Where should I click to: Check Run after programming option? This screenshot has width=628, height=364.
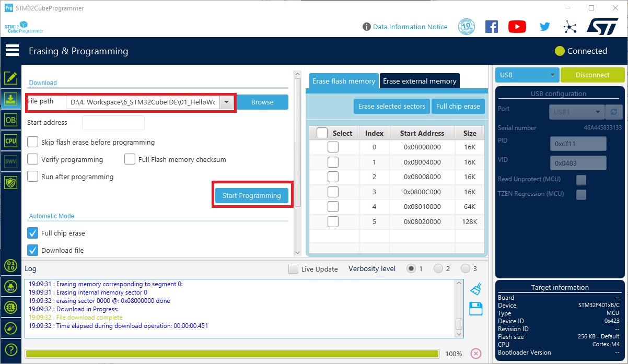[x=33, y=177]
